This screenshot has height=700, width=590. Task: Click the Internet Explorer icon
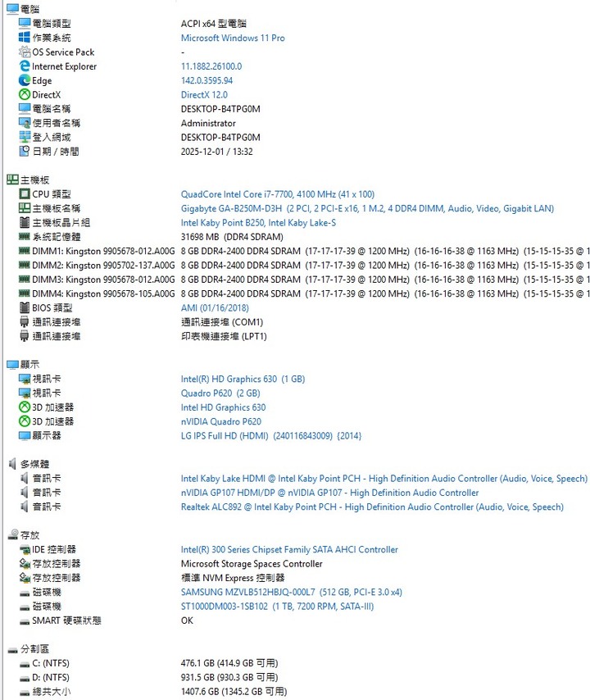(25, 66)
